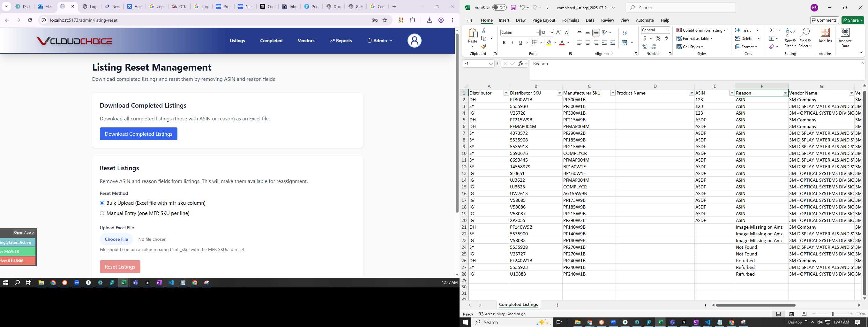The width and height of the screenshot is (868, 327).
Task: Click the Excel Share button
Action: (852, 20)
